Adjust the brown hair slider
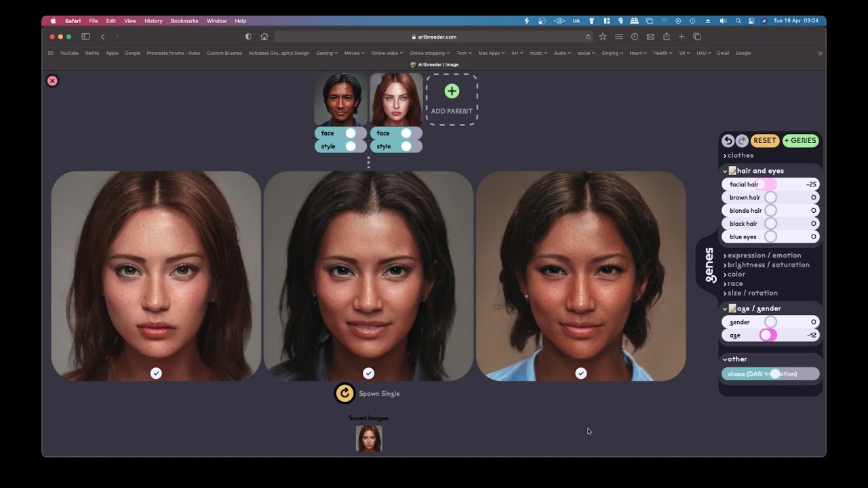Image resolution: width=868 pixels, height=488 pixels. [x=770, y=197]
